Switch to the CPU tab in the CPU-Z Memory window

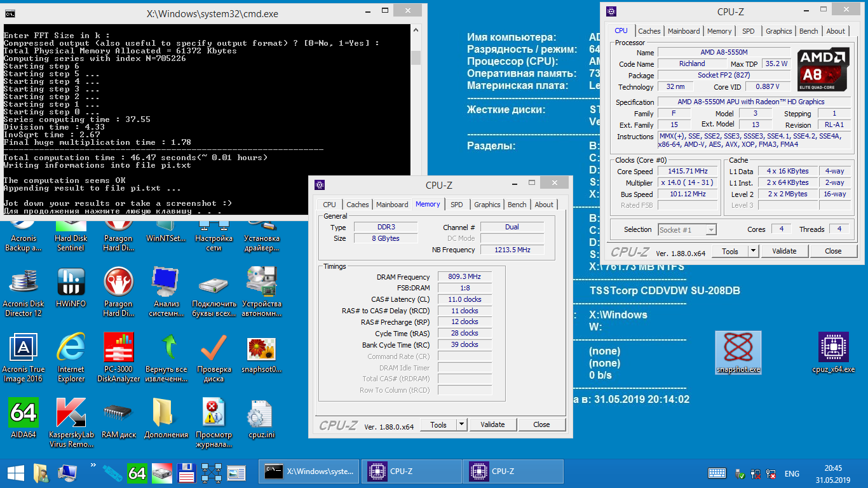point(329,205)
